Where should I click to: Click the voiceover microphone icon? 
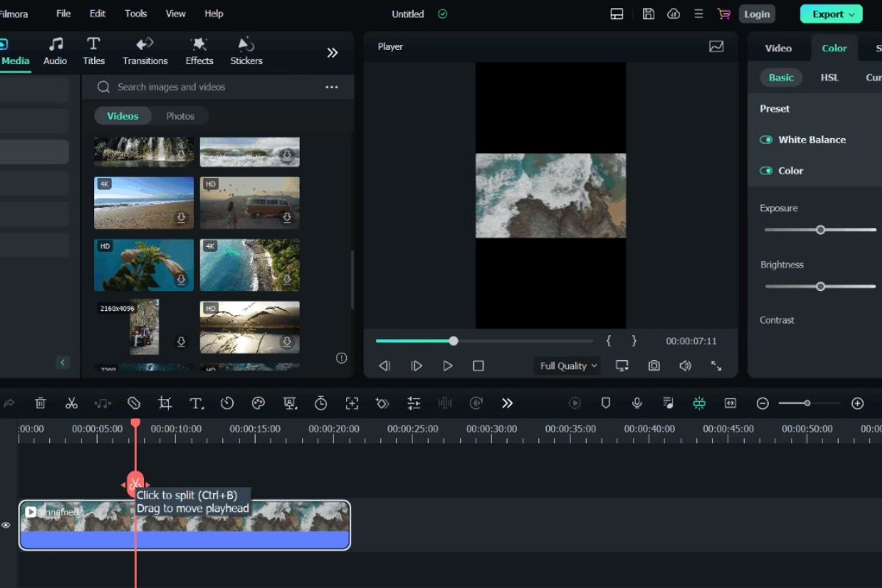click(637, 403)
